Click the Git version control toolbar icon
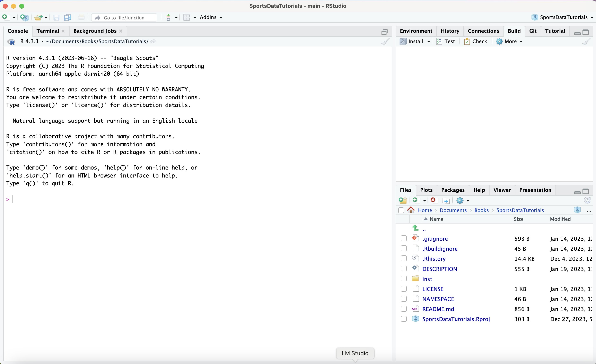 (x=169, y=17)
